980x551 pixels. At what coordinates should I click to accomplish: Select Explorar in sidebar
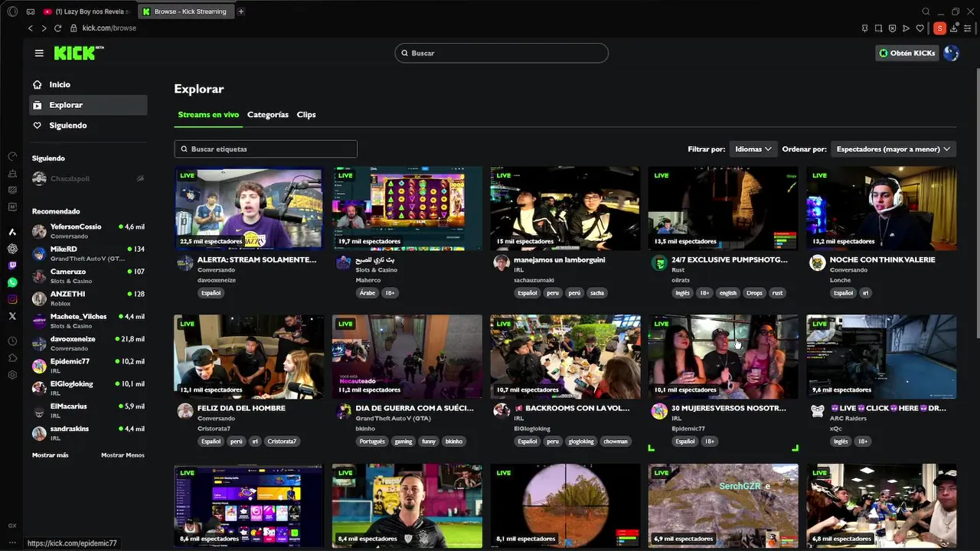coord(88,105)
